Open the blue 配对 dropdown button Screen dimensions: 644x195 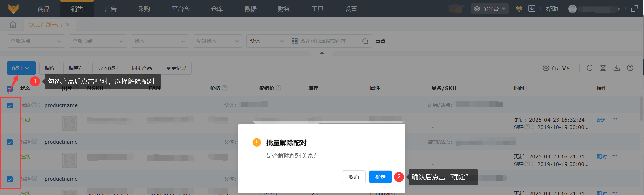[21, 68]
